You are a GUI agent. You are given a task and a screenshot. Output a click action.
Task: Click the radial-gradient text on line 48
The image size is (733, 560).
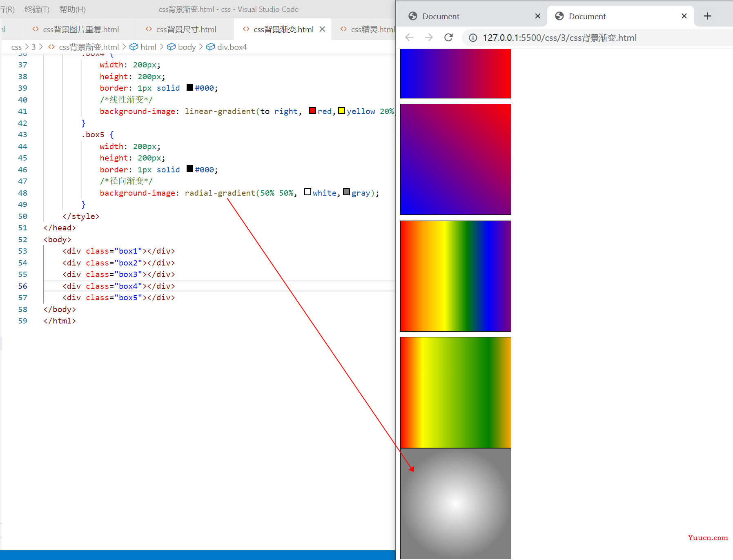[x=220, y=193]
